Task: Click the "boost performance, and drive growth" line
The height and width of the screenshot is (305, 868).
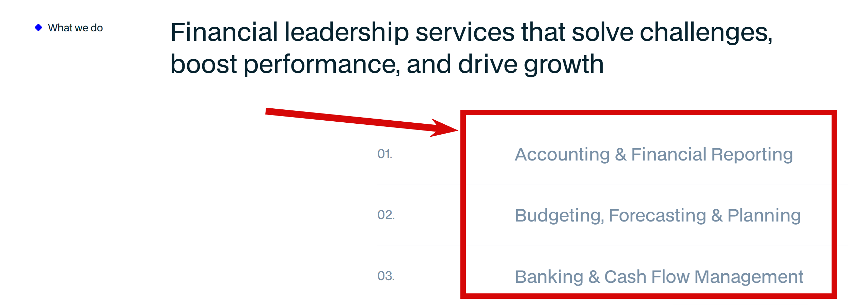Action: (x=387, y=64)
